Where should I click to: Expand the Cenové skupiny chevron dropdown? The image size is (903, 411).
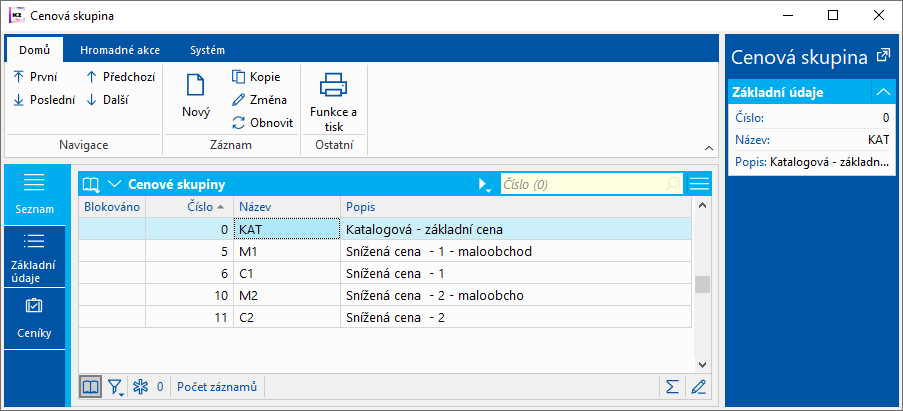[114, 184]
